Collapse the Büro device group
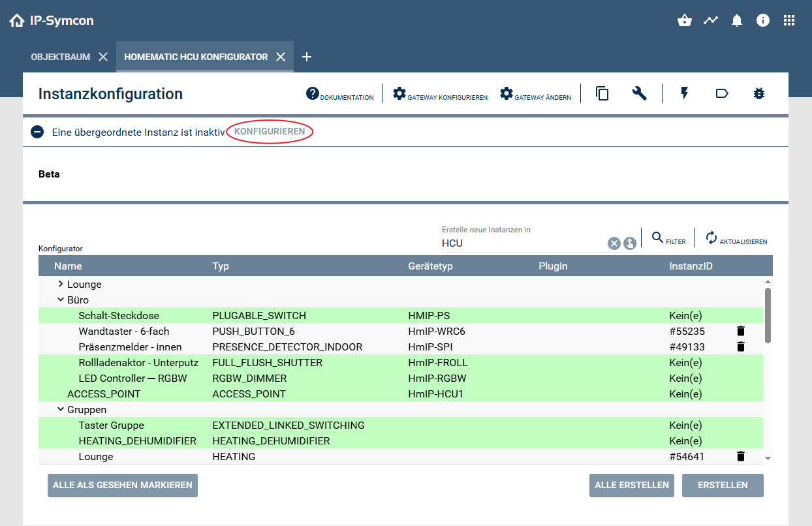 tap(62, 300)
